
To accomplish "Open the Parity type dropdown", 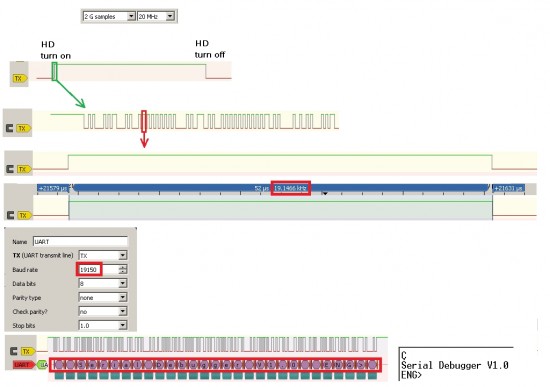I will (102, 297).
